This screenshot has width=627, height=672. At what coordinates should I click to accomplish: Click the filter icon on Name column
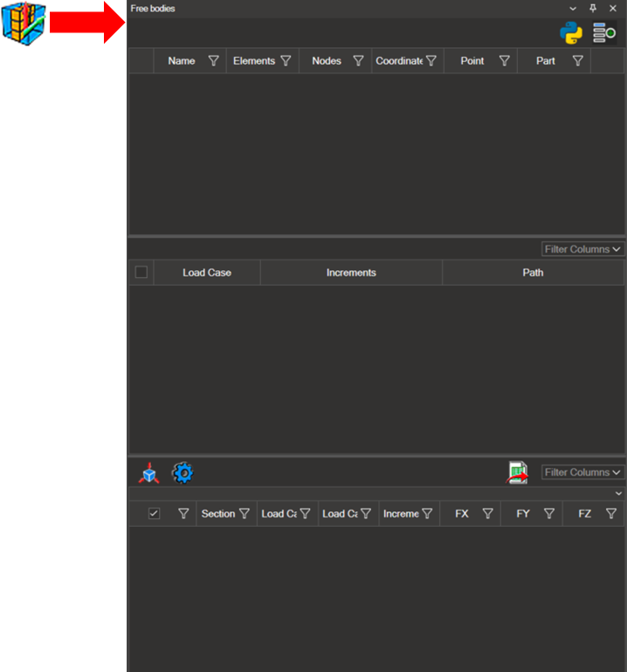(214, 61)
